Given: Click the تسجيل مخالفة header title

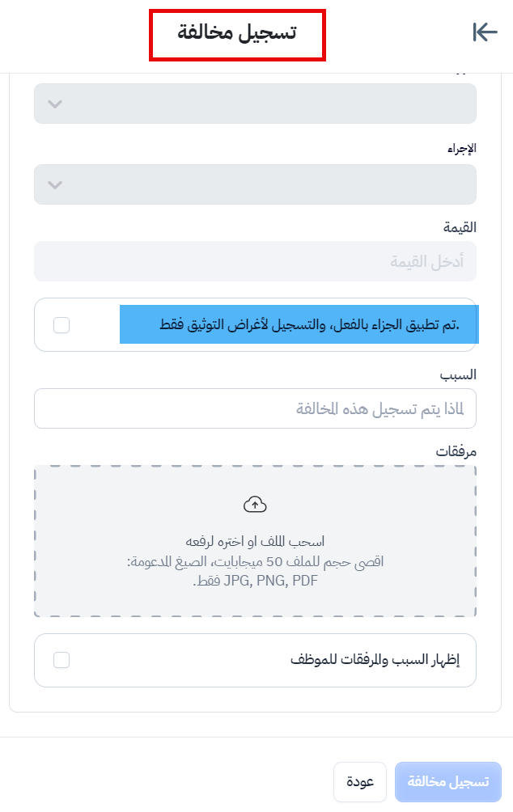Looking at the screenshot, I should point(237,33).
